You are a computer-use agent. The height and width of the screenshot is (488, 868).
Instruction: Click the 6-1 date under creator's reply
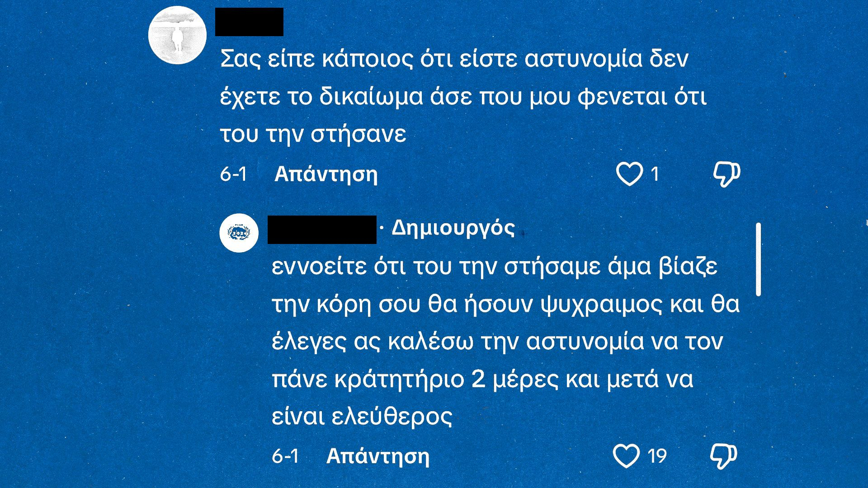[x=285, y=456]
